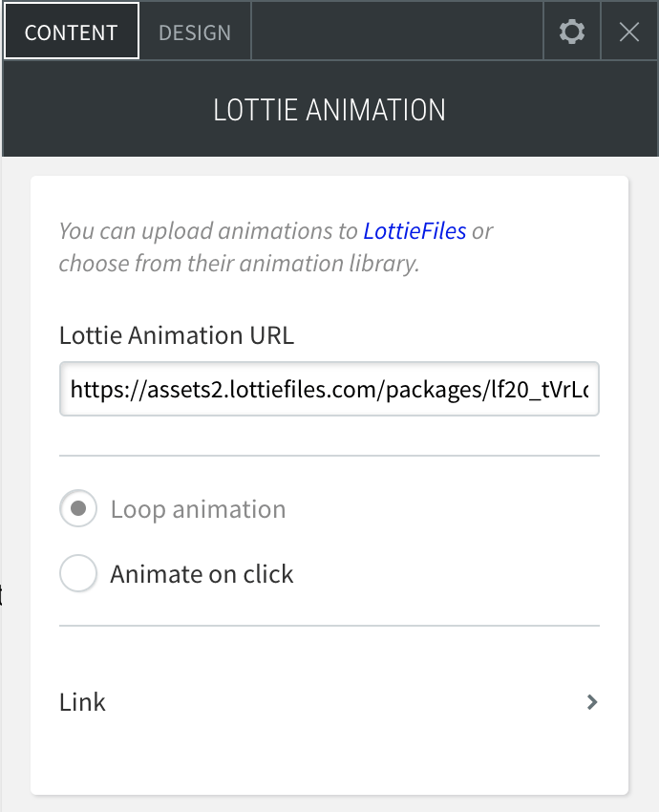Click the LOTTIE ANIMATION panel title
The image size is (659, 812).
click(x=329, y=110)
